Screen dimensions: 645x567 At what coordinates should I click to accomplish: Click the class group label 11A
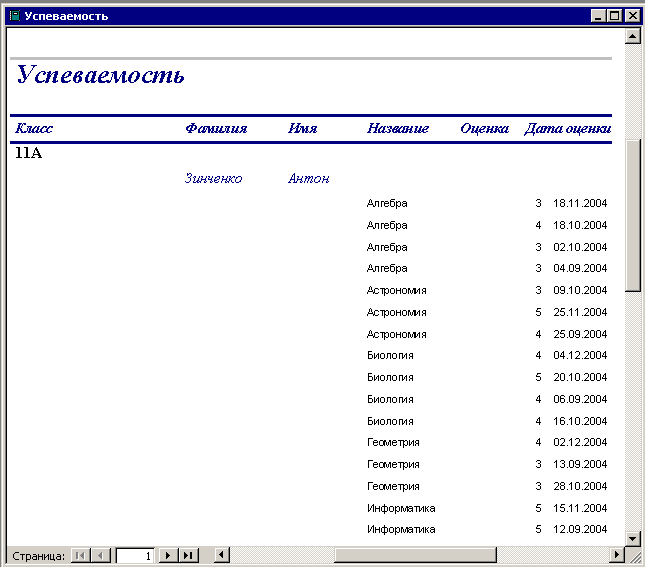tap(28, 154)
